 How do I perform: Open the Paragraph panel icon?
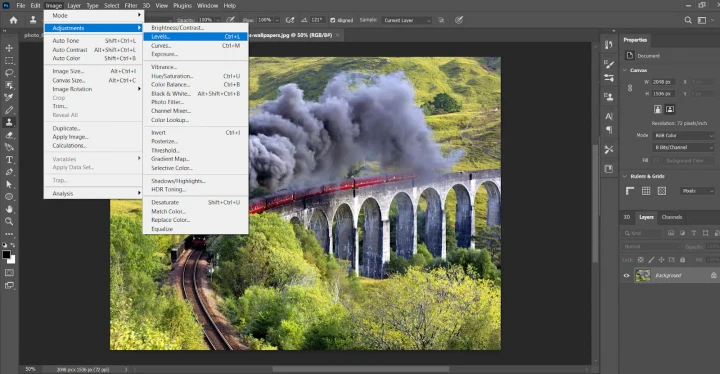point(609,130)
